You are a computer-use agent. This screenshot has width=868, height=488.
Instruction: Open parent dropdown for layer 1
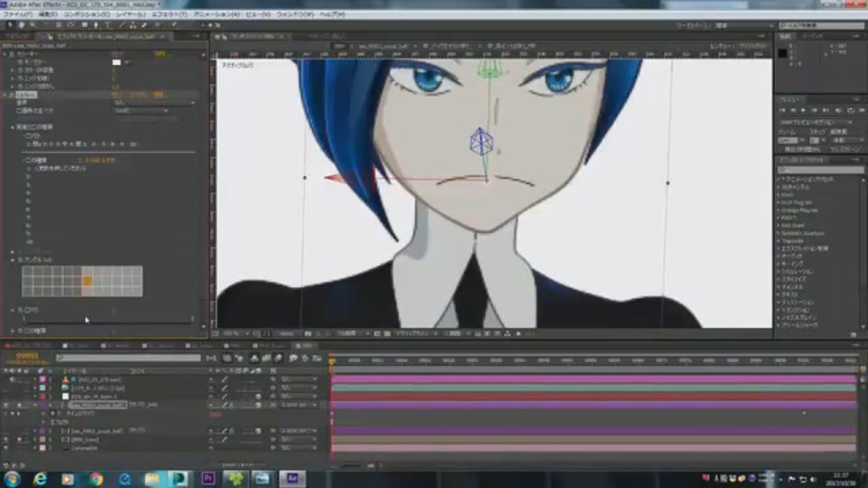(299, 380)
